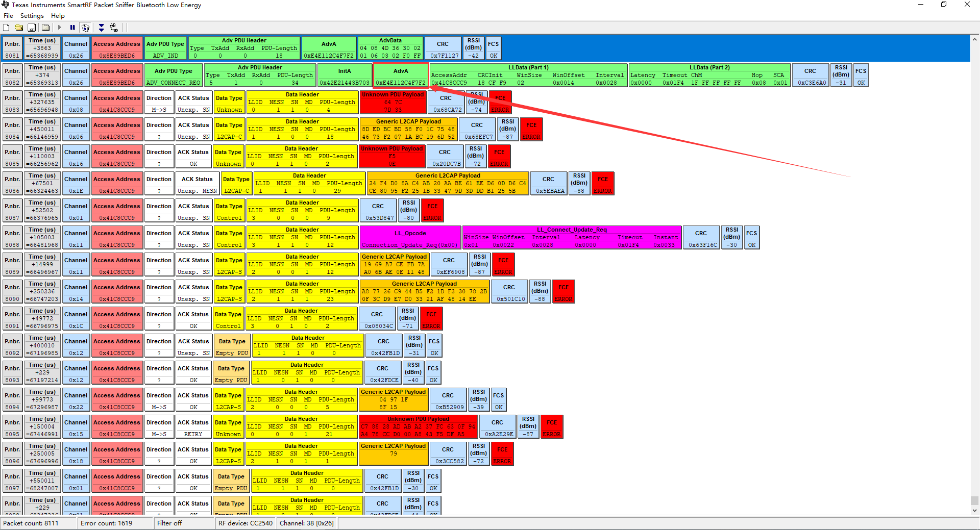Click Access Address cell of packet 8085
Screen dimensions: 980x530
coord(117,157)
